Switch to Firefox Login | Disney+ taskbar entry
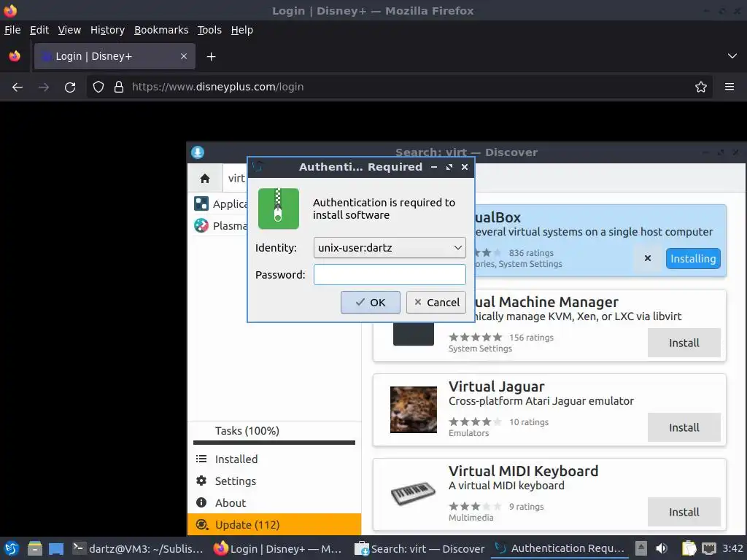 278,548
